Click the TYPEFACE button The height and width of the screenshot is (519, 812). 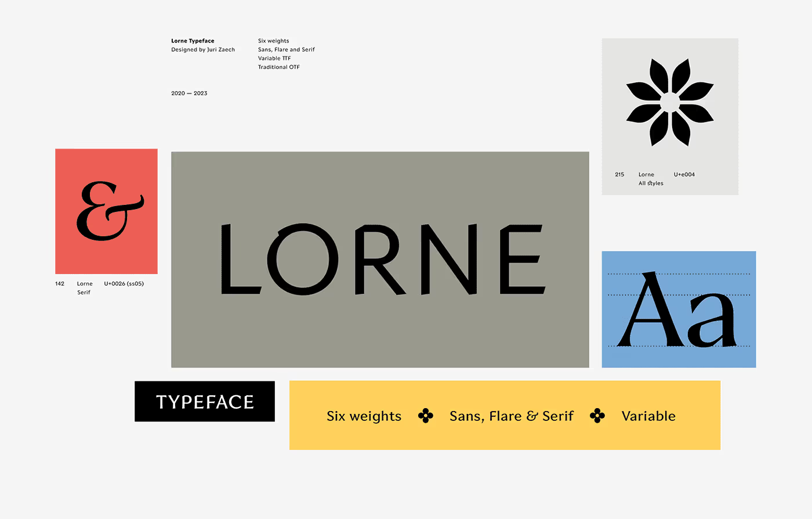(x=204, y=401)
